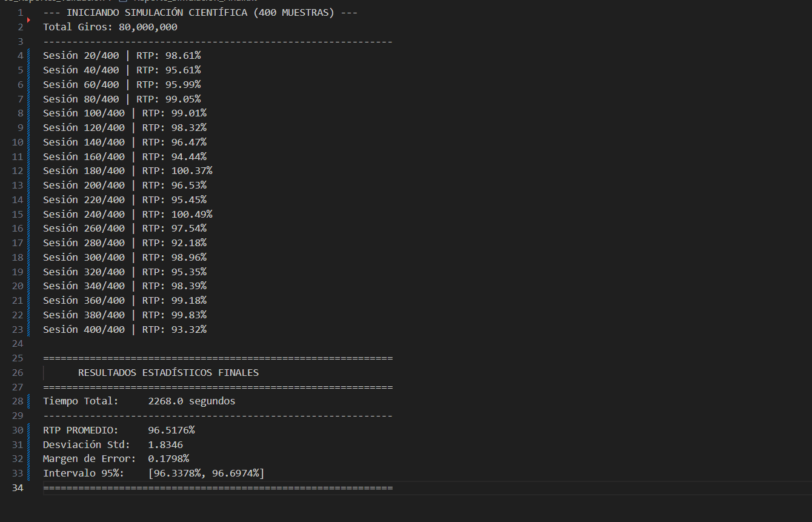Viewport: 812px width, 522px height.
Task: Select the error margin value 0.1798%
Action: coord(168,459)
